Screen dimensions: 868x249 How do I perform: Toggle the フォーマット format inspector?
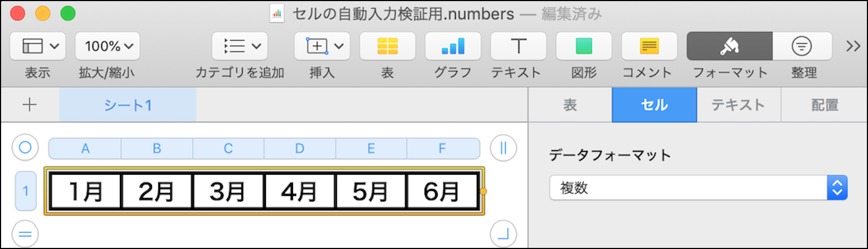(x=729, y=47)
